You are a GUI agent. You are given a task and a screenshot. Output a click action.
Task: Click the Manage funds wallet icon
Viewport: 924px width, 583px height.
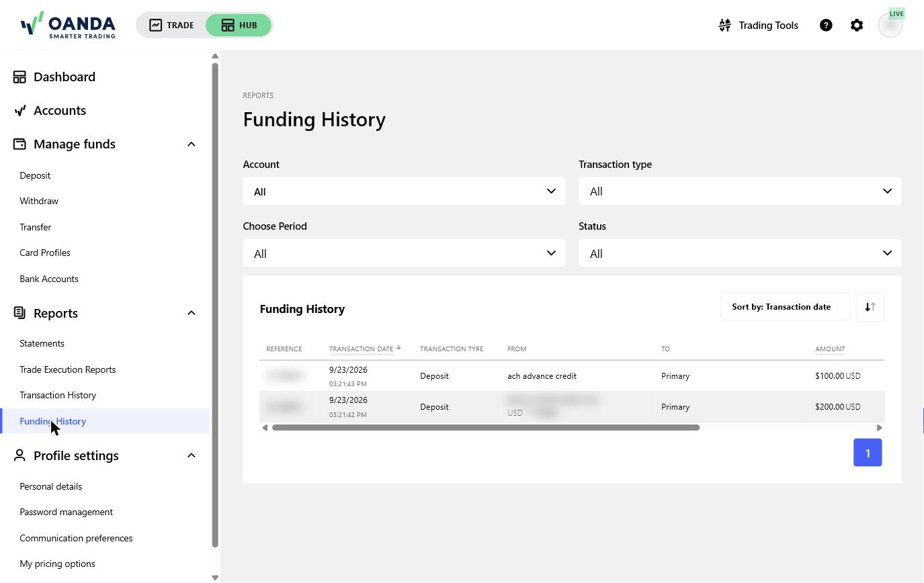(x=19, y=144)
